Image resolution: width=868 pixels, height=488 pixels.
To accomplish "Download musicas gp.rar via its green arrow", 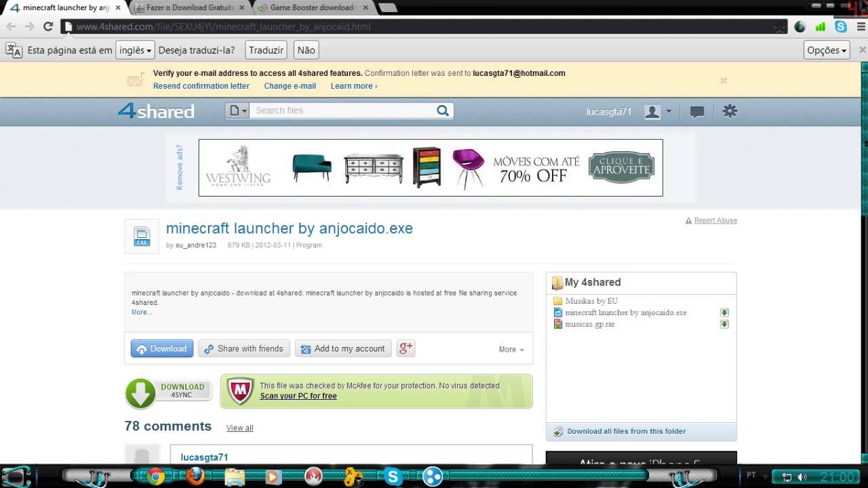I will point(724,324).
